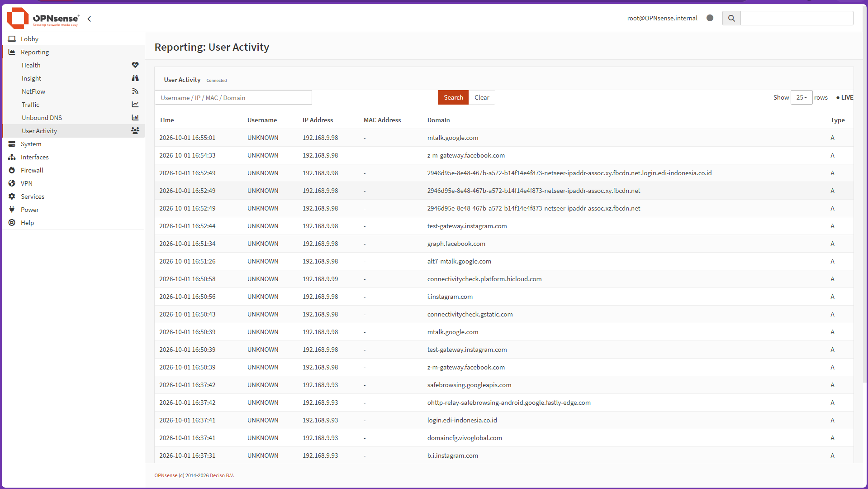
Task: Toggle the LIVE indicator
Action: [x=844, y=97]
